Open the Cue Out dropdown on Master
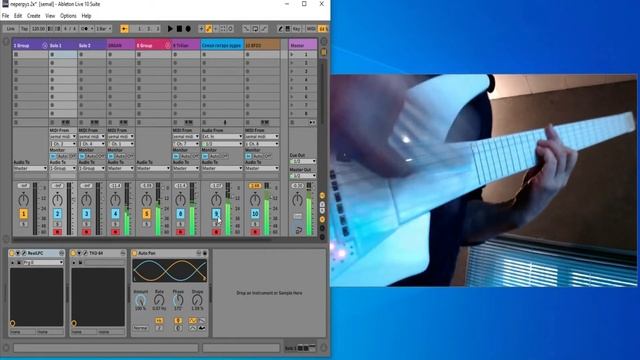Image resolution: width=640 pixels, height=360 pixels. [302, 162]
